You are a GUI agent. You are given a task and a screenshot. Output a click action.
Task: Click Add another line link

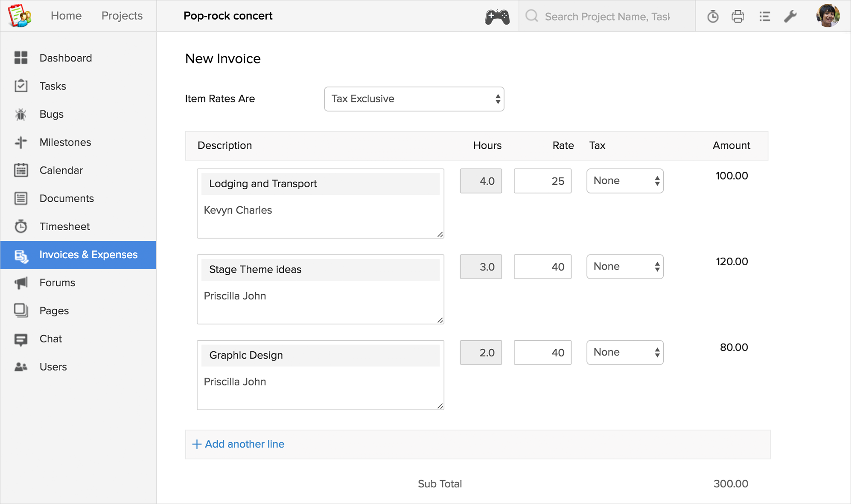click(x=239, y=444)
